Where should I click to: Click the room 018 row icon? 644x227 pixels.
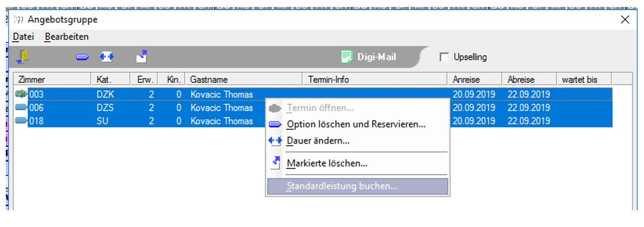pos(21,120)
